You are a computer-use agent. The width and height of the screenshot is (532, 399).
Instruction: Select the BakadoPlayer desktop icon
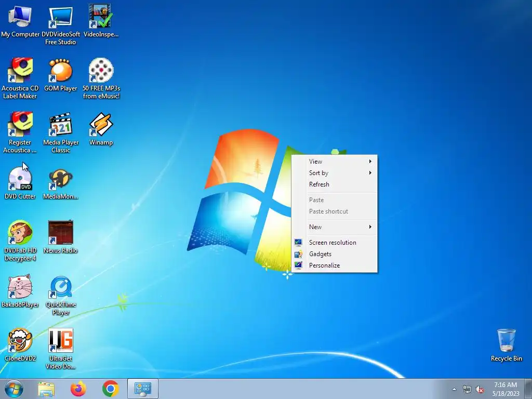tap(20, 291)
